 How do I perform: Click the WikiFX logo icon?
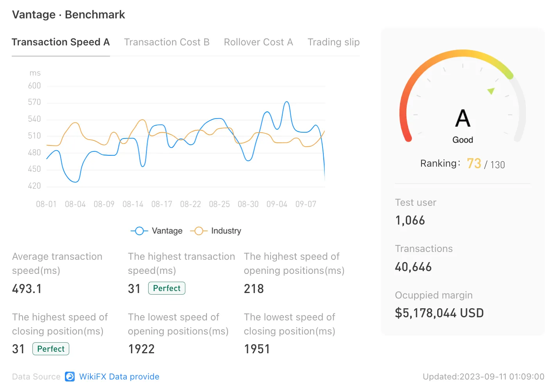pos(70,377)
